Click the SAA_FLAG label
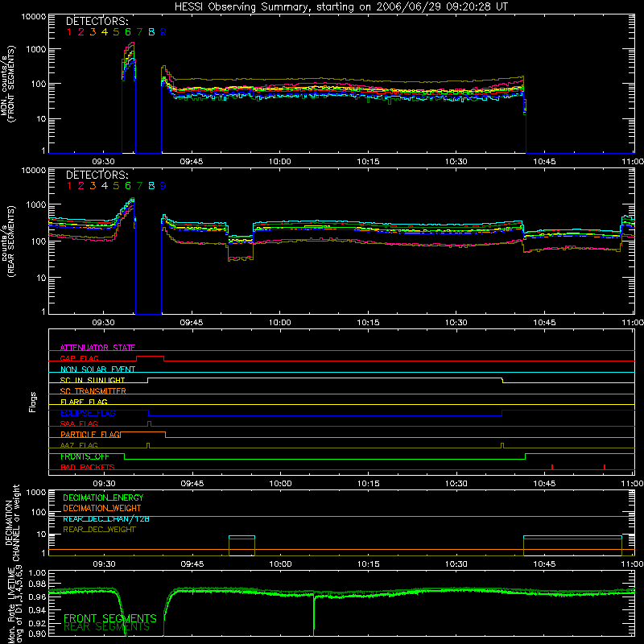This screenshot has height=644, width=644. pyautogui.click(x=79, y=423)
